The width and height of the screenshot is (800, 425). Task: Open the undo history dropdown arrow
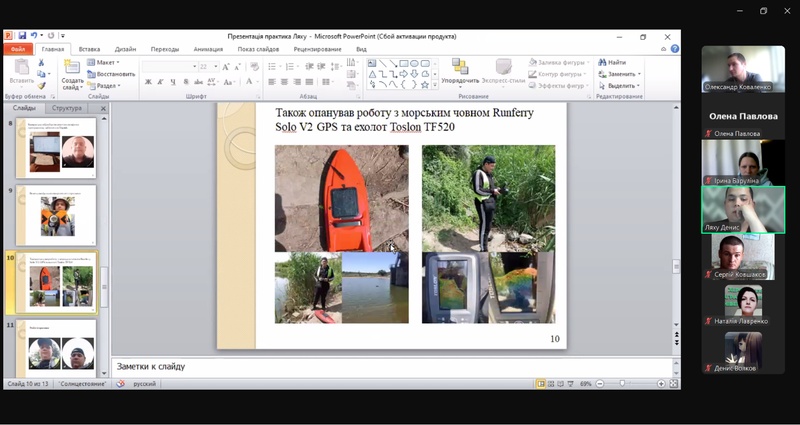[x=41, y=36]
